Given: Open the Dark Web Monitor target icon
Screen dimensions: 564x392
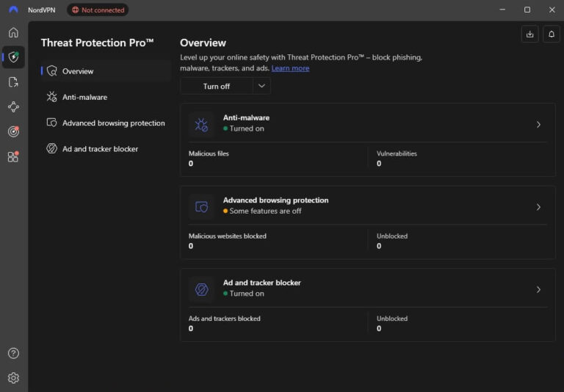Looking at the screenshot, I should [x=13, y=131].
